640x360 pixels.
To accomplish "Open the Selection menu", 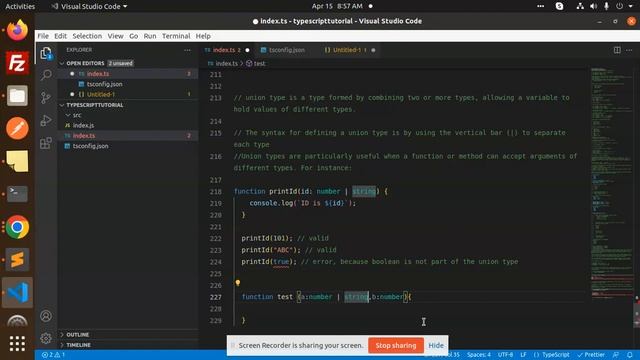I will 87,36.
